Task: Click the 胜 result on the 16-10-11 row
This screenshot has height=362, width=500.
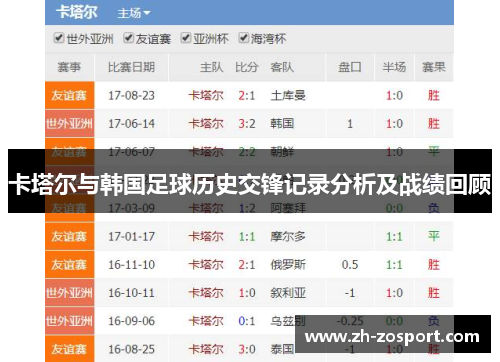Action: tap(434, 293)
